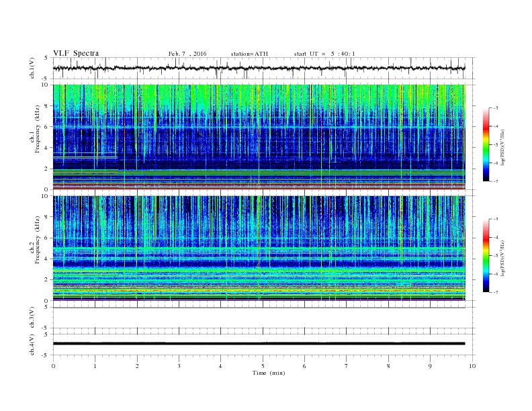The height and width of the screenshot is (411, 532).
Task: Click the "VLF Spectra" plot title
Action: pyautogui.click(x=76, y=53)
